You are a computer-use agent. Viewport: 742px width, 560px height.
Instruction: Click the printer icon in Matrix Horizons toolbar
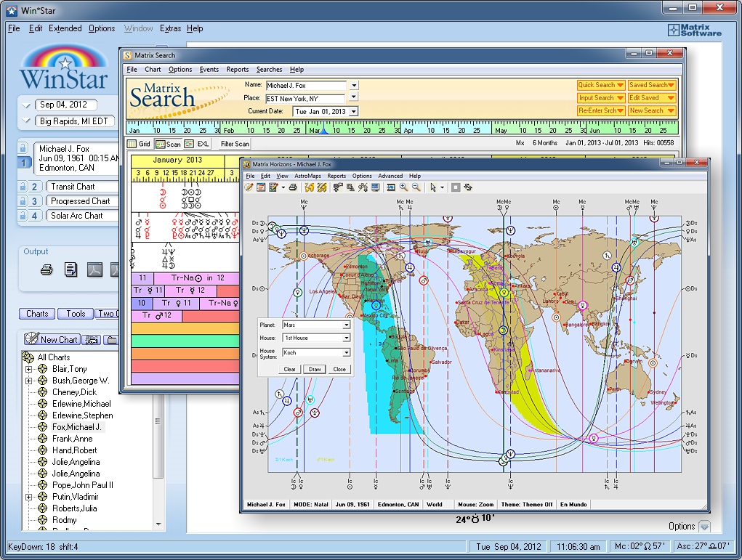[293, 187]
